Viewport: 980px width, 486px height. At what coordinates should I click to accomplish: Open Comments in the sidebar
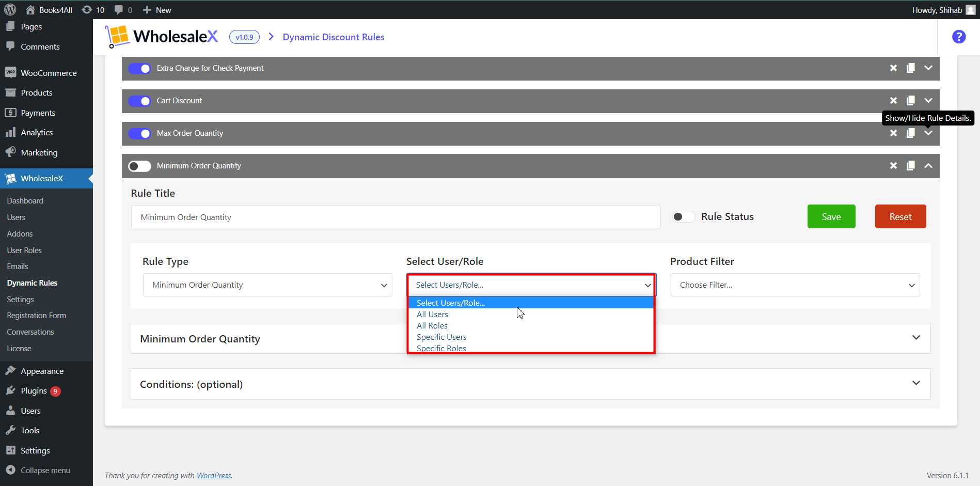(x=46, y=46)
